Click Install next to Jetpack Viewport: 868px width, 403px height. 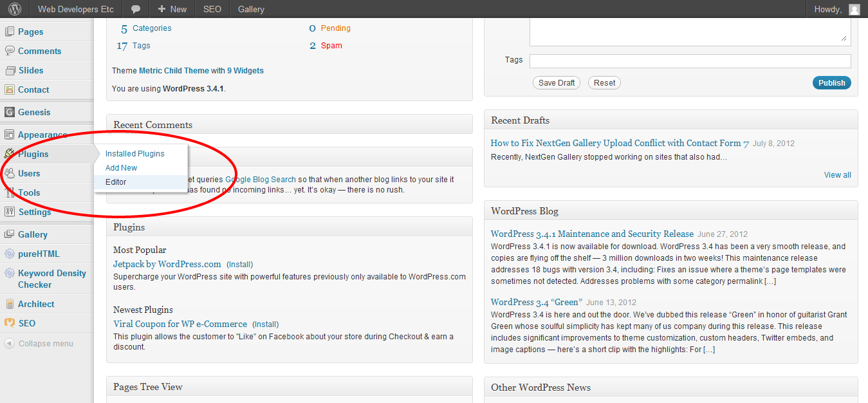(240, 265)
